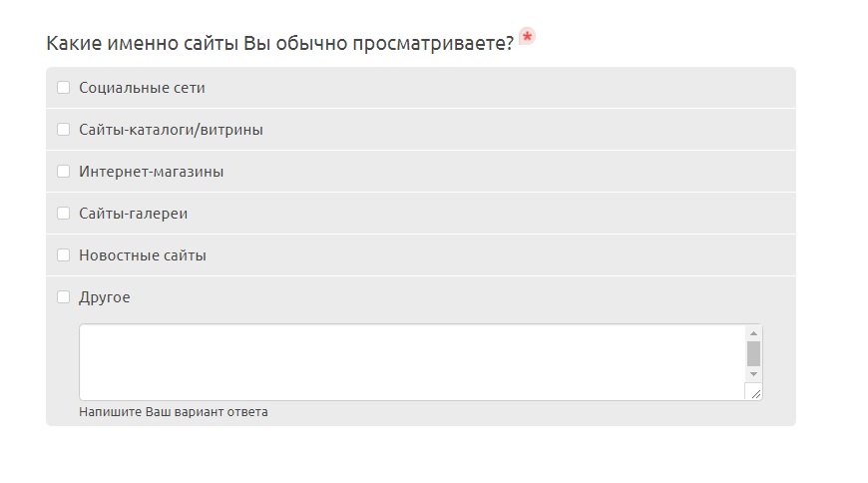Click the question heading about sites viewed
This screenshot has height=483, width=868.
click(x=279, y=43)
